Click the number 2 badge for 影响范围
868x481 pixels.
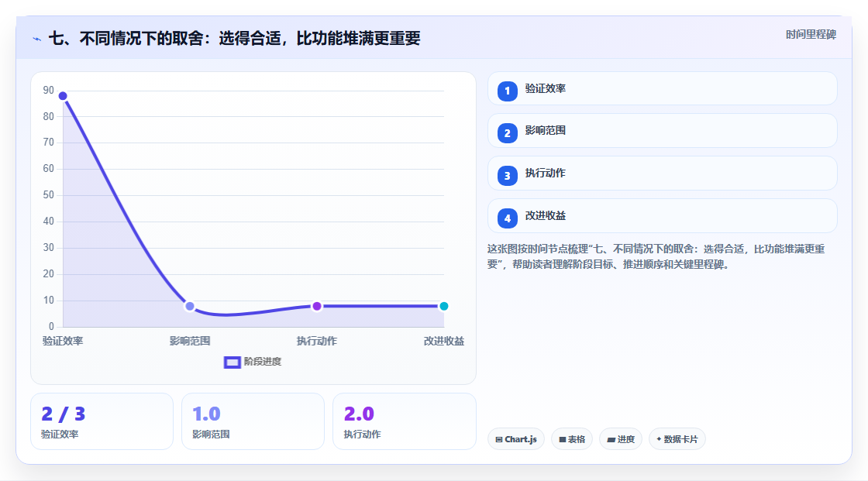tap(507, 133)
